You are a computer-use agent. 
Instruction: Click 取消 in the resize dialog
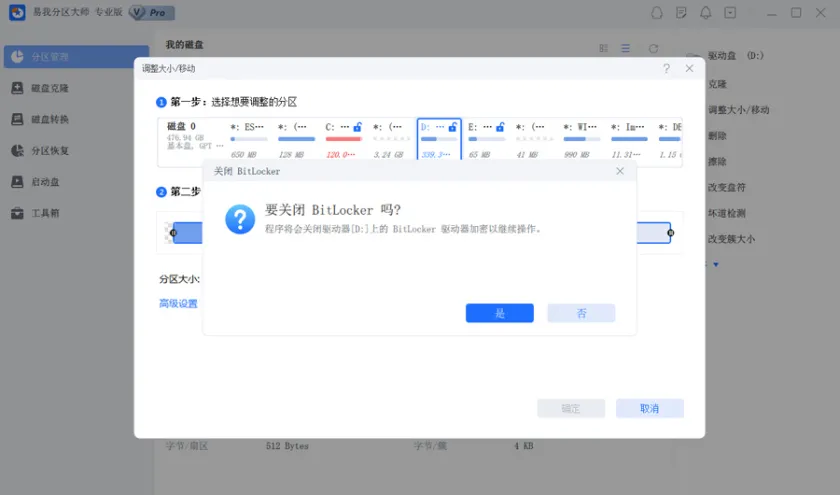point(649,408)
